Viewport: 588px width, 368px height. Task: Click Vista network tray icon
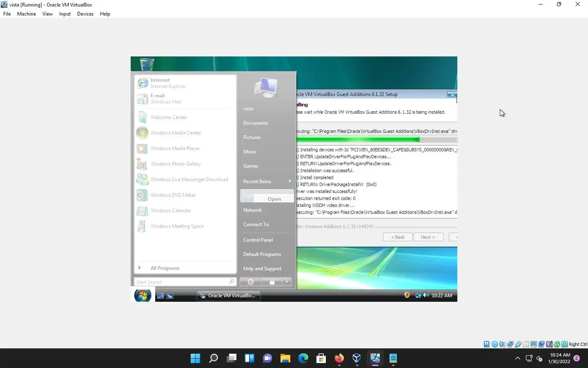point(418,295)
